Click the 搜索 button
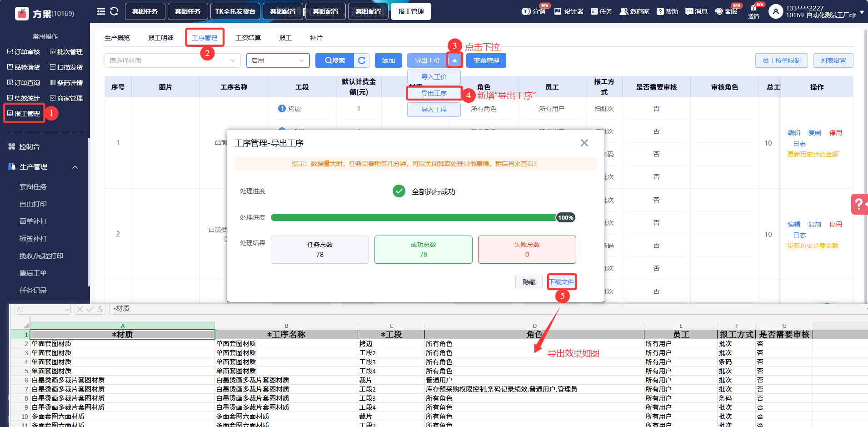 335,60
